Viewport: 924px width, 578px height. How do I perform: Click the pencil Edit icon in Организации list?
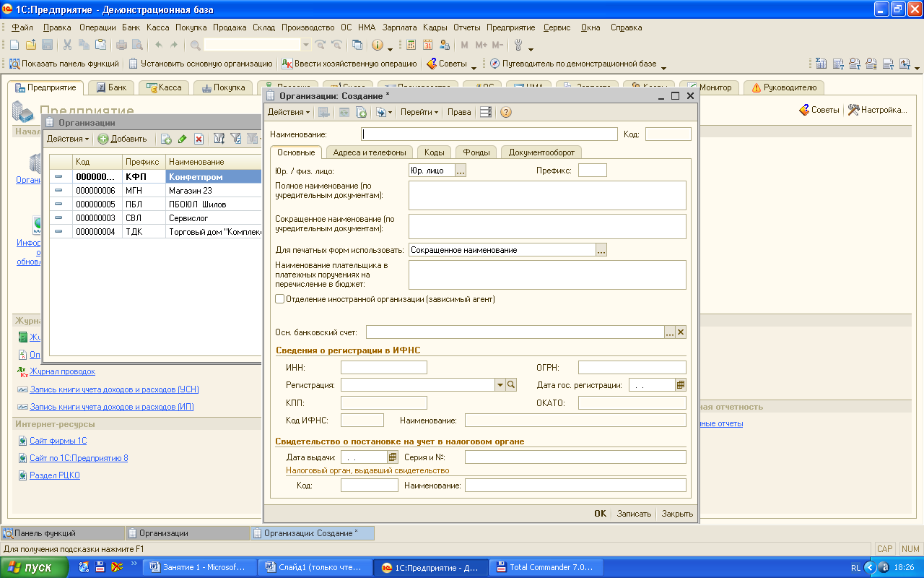[x=183, y=139]
